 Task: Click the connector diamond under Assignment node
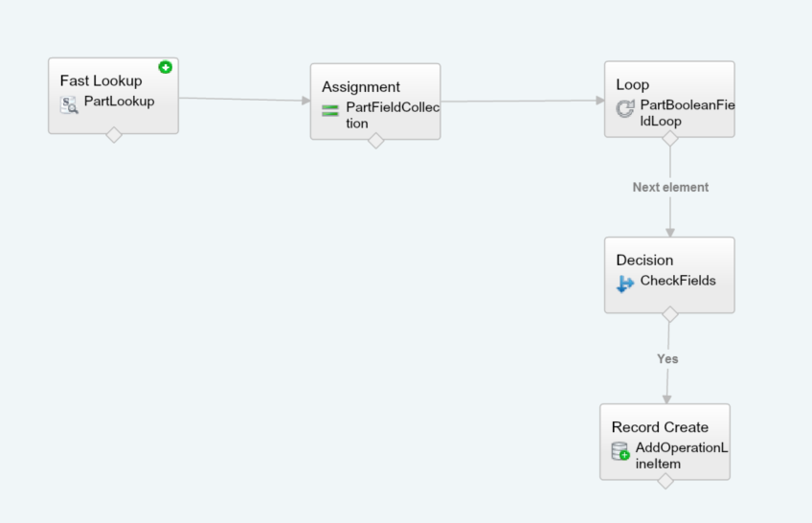click(x=376, y=141)
